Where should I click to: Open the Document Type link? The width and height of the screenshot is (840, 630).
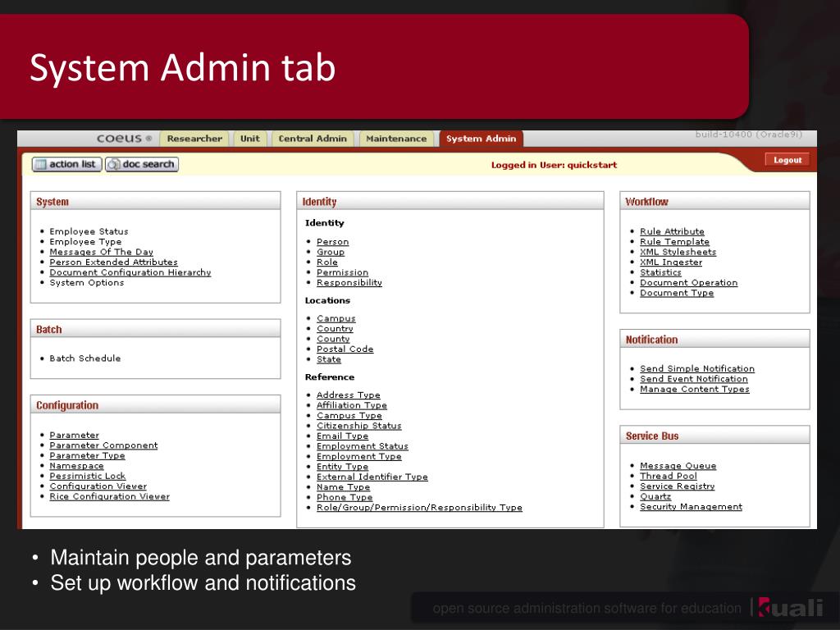click(x=677, y=293)
